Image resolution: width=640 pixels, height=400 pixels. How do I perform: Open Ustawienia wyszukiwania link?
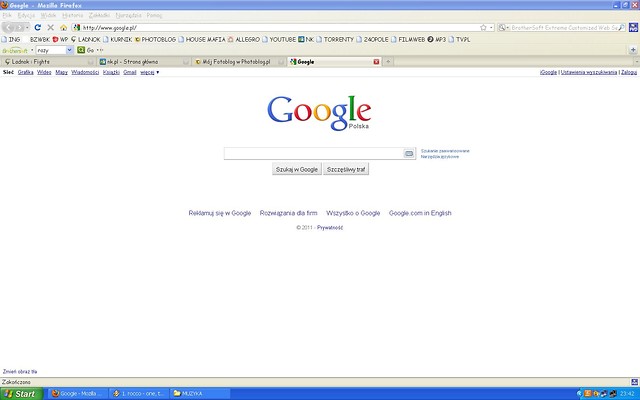(x=589, y=72)
